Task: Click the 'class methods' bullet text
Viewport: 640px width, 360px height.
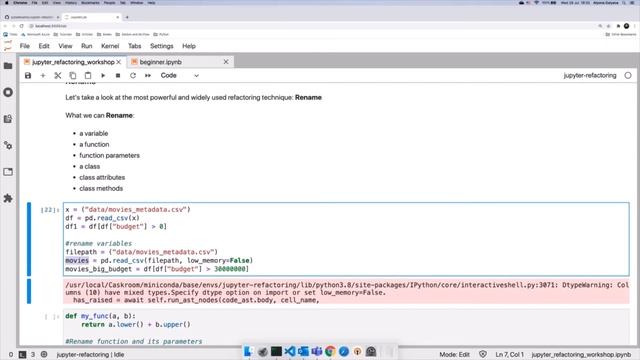Action: tap(101, 189)
